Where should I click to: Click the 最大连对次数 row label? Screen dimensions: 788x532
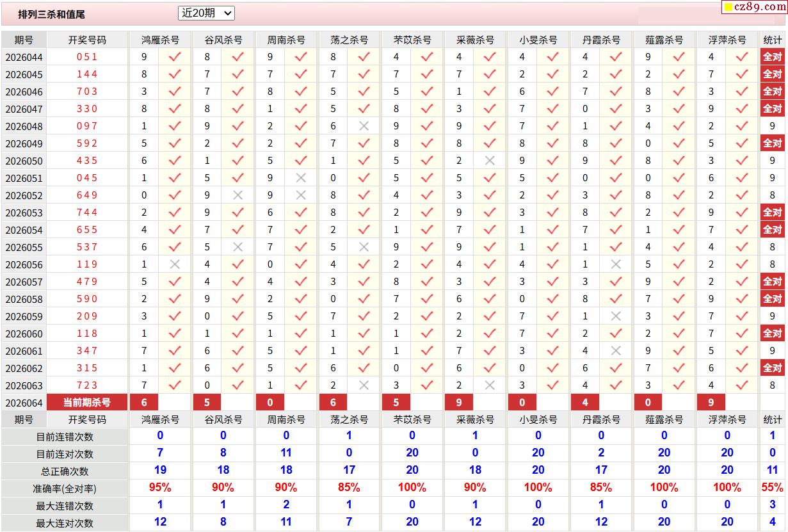pos(65,523)
